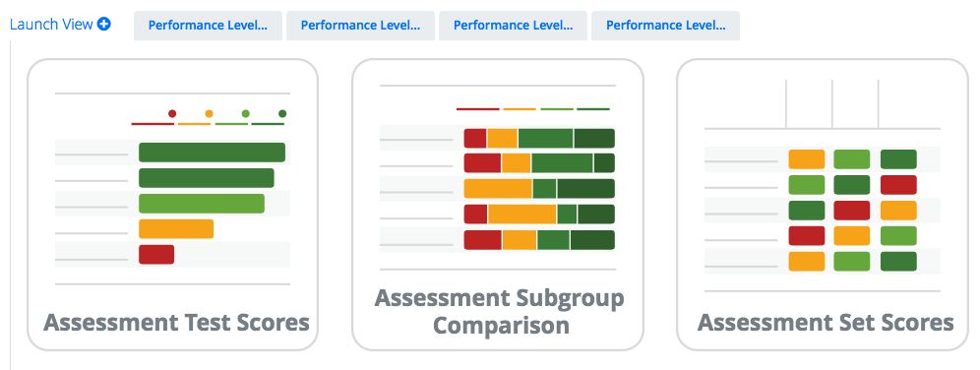Open the Assessment Set Scores card

tap(823, 205)
